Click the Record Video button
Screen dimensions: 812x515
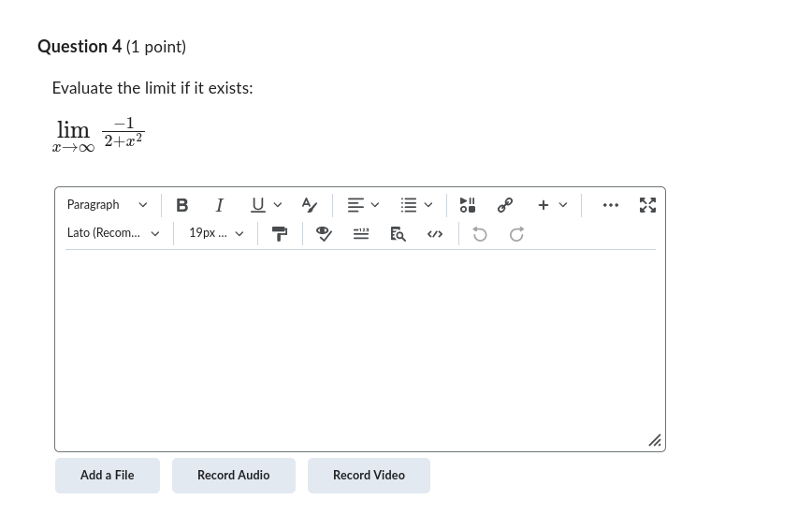pyautogui.click(x=369, y=476)
